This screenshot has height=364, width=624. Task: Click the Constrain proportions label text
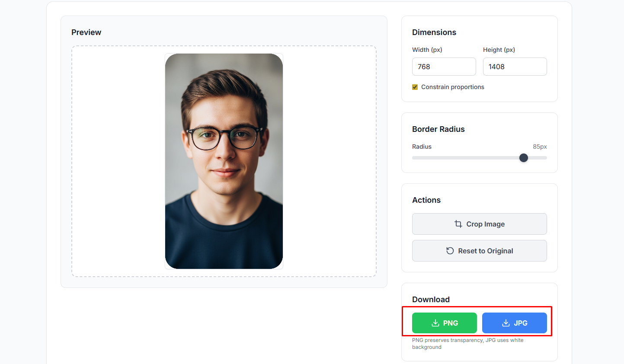(452, 87)
